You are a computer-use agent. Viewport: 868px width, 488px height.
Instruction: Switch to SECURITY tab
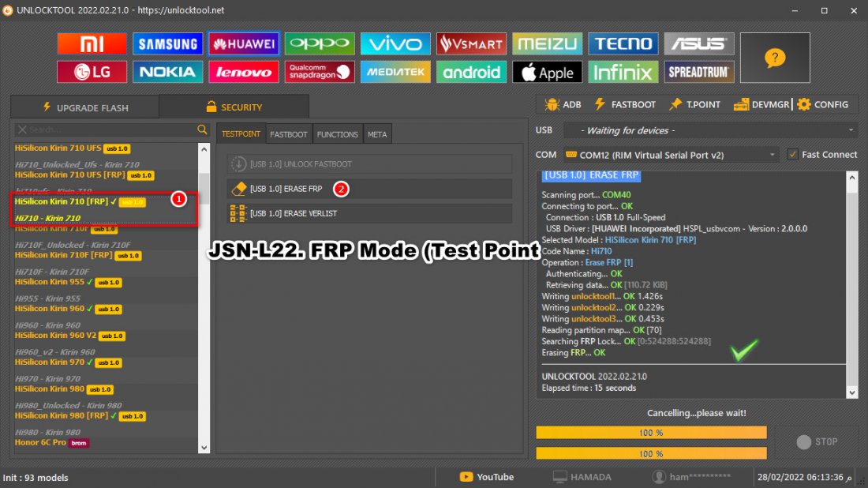(x=234, y=107)
